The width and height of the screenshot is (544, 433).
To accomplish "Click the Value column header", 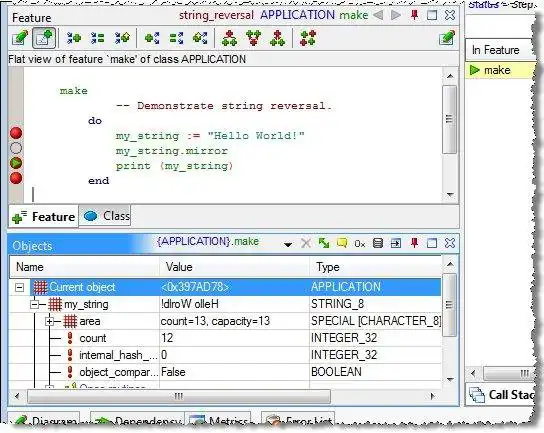I will pos(234,267).
